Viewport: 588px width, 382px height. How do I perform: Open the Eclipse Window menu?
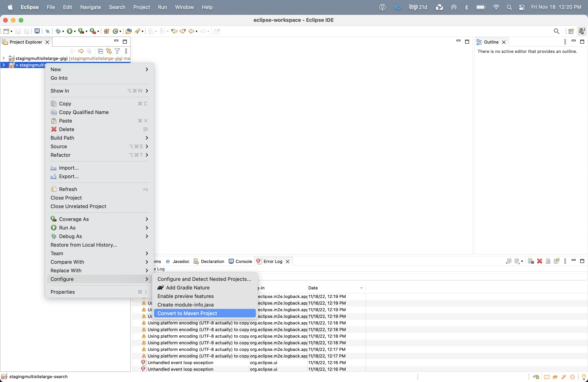tap(184, 7)
